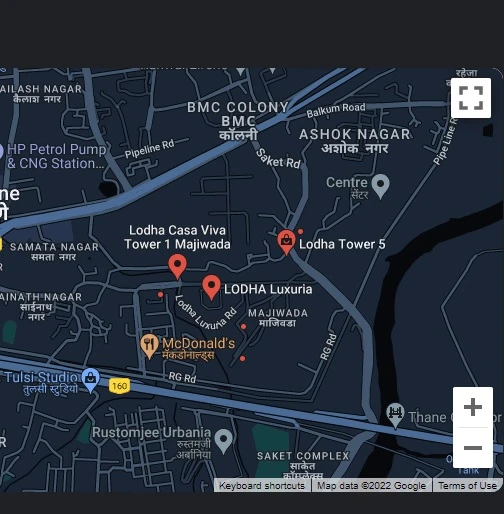Select the Lodha Casa Viva Tower 1 pin

point(177,266)
